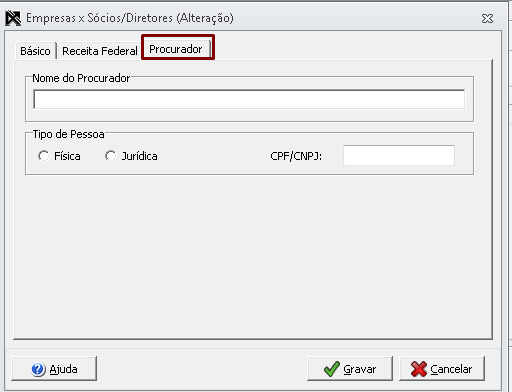Discard changes with the Cancelar button
The width and height of the screenshot is (512, 392).
tap(442, 368)
